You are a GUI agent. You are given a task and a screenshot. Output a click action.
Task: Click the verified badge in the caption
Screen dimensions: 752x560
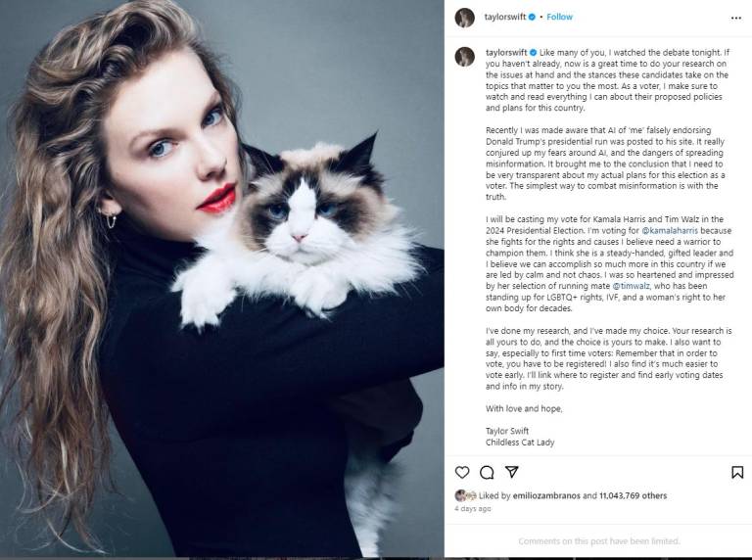click(x=533, y=52)
